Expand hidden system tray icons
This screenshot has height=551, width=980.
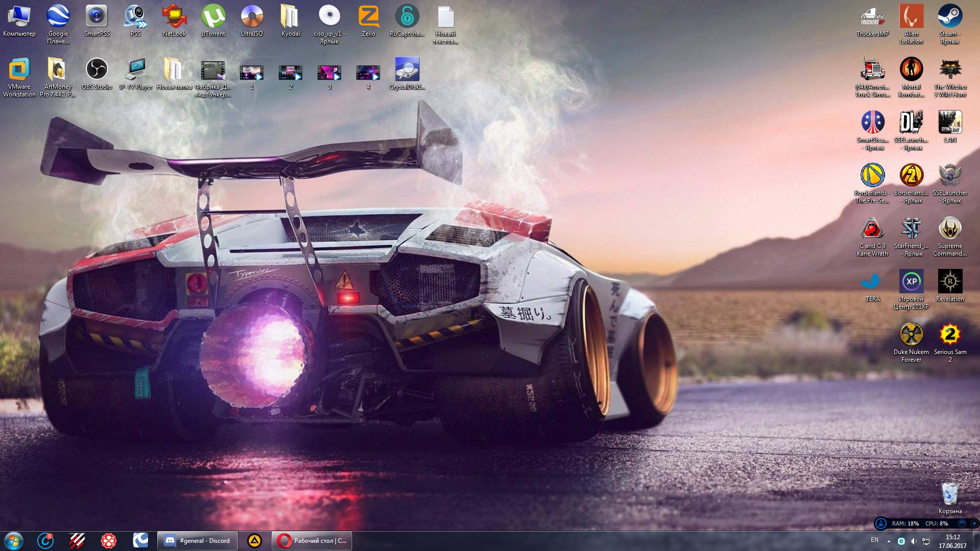[889, 541]
